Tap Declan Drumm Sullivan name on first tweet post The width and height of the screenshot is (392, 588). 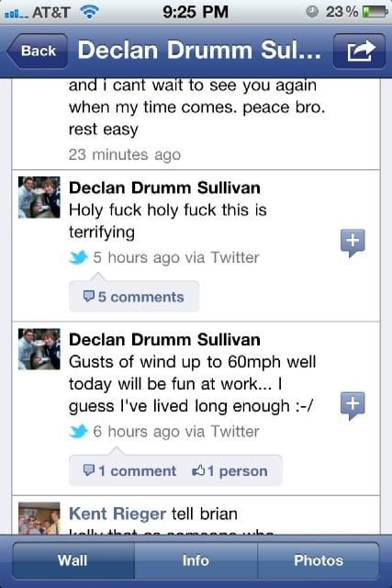pos(164,187)
